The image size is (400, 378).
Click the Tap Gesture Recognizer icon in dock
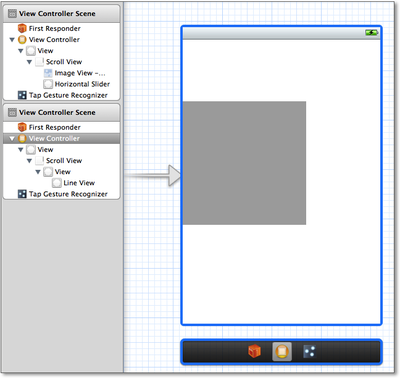point(309,351)
